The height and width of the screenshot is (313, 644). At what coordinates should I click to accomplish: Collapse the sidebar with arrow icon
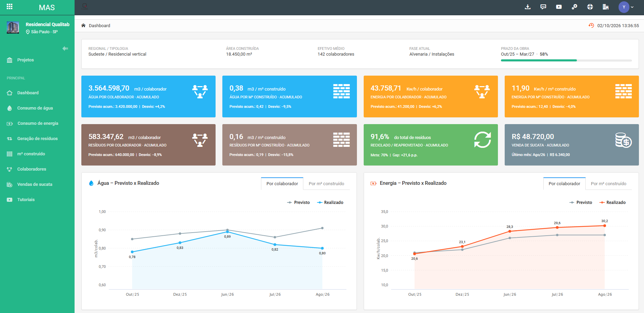point(65,48)
